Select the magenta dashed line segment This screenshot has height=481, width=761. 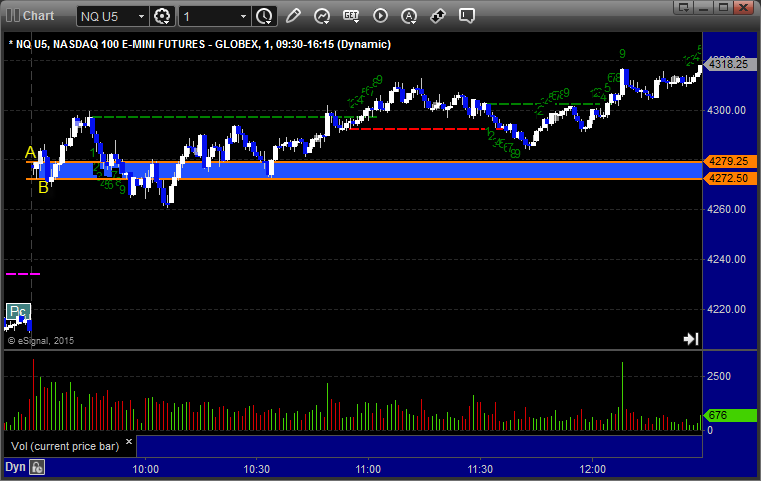tap(23, 274)
